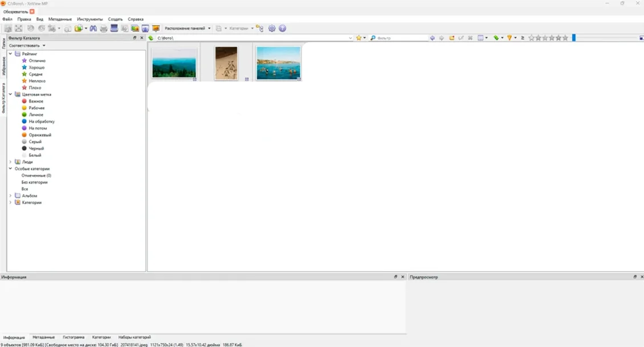The height and width of the screenshot is (347, 644).
Task: Open the Справка menu
Action: point(136,19)
